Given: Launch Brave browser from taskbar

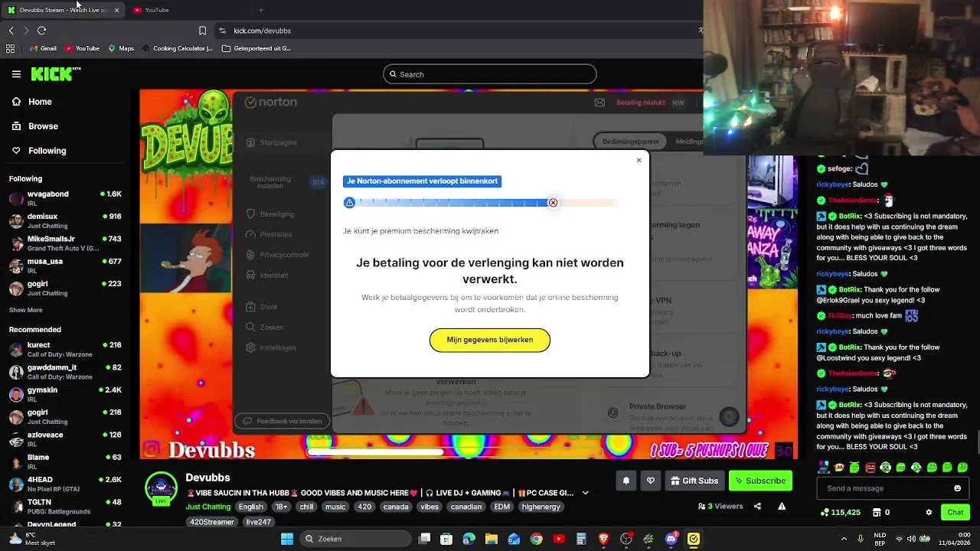Looking at the screenshot, I should [x=604, y=539].
